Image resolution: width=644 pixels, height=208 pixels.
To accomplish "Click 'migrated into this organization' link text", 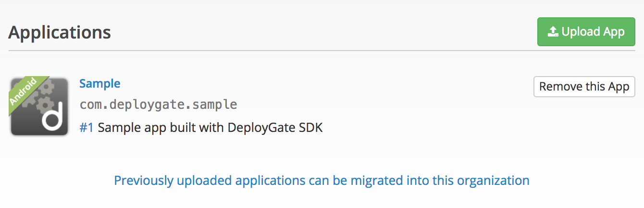I will tap(439, 181).
